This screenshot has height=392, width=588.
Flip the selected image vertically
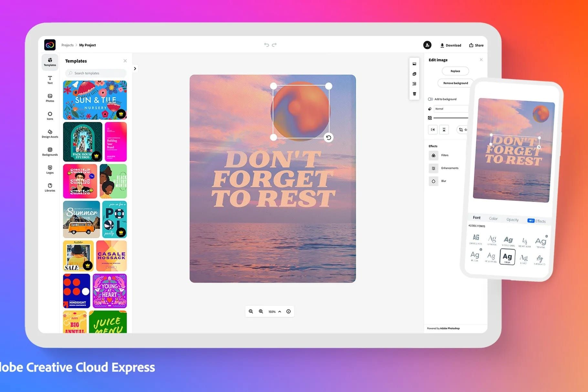point(444,129)
